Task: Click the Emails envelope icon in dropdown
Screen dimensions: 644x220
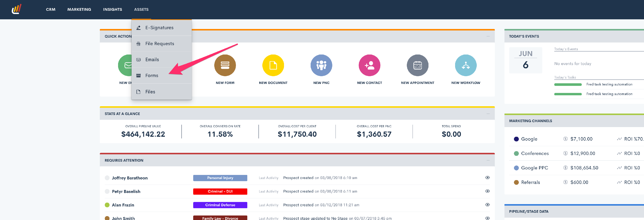Action: pos(138,59)
